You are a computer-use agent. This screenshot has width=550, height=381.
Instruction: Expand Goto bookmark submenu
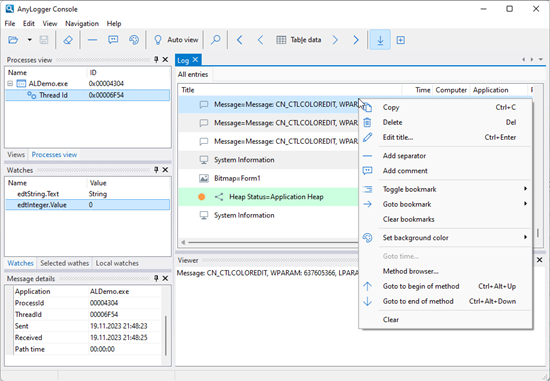click(x=445, y=204)
